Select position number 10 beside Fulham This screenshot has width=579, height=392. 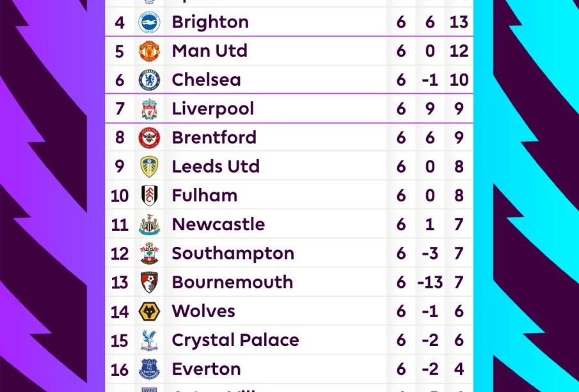tap(120, 196)
